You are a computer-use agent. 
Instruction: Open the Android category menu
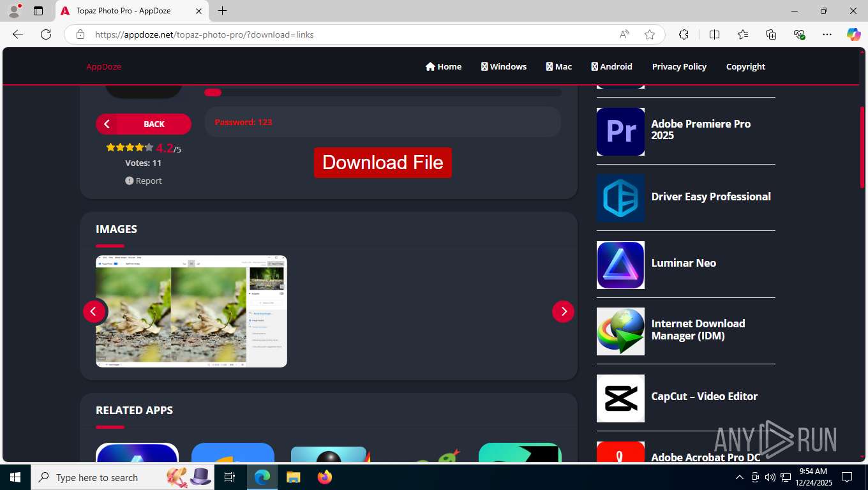(x=612, y=66)
